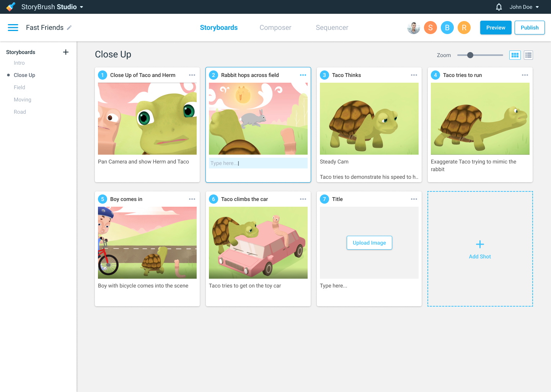551x392 pixels.
Task: Click the StoryBrush Studio logo icon
Action: point(11,7)
